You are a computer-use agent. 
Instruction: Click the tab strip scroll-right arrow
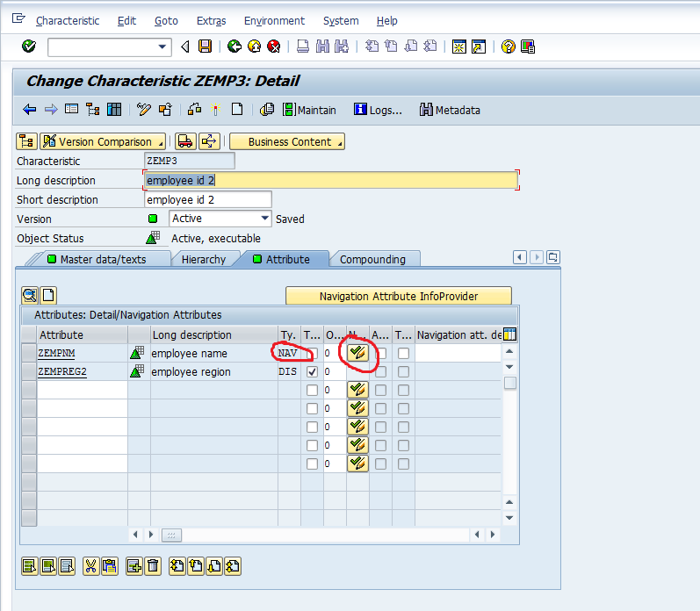[537, 257]
